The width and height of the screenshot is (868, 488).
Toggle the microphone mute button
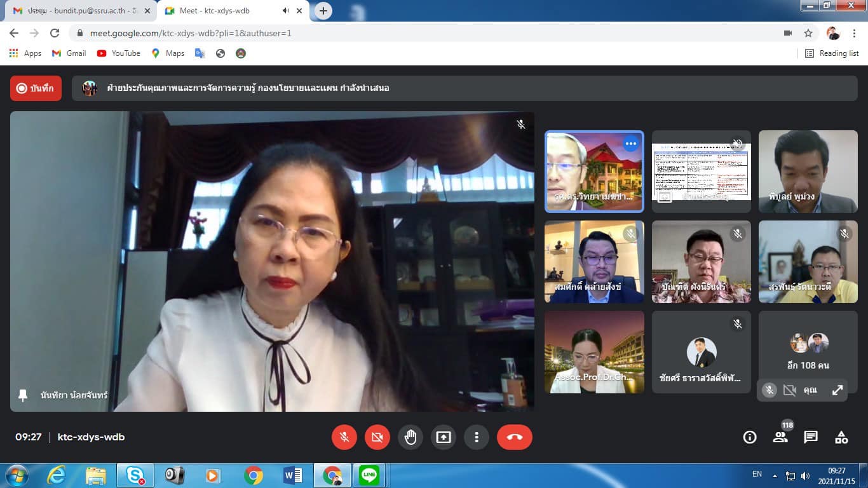pos(344,437)
